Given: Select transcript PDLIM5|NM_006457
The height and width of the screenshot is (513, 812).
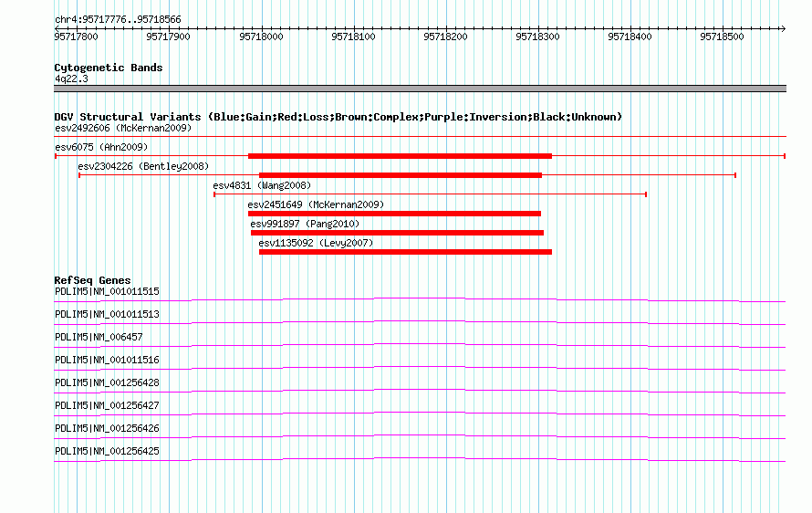Looking at the screenshot, I should tap(99, 338).
